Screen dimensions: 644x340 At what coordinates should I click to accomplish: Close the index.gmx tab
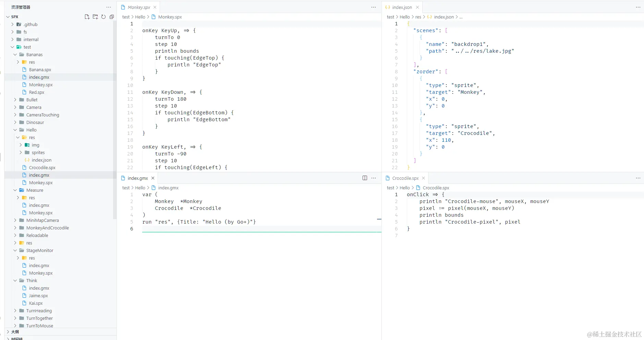[x=153, y=178]
